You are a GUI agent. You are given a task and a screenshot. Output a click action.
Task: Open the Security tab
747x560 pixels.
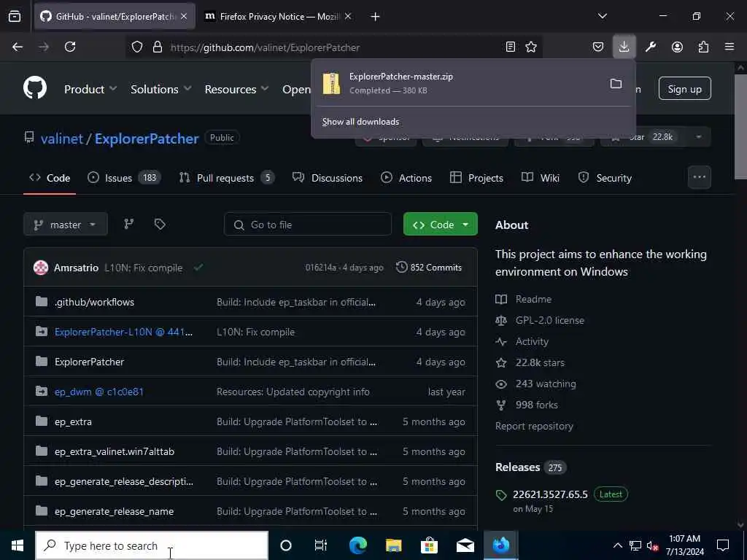click(605, 178)
